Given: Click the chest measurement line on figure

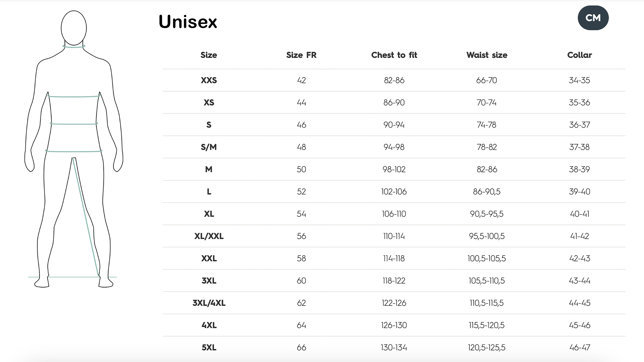Looking at the screenshot, I should pos(74,96).
